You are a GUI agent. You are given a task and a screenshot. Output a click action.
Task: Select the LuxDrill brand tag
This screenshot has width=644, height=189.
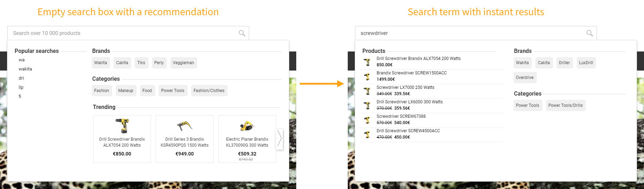586,63
